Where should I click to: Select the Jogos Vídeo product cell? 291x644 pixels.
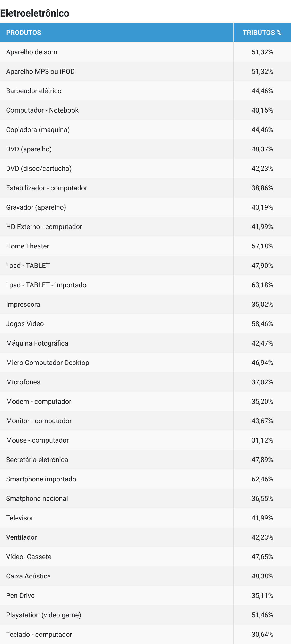pyautogui.click(x=117, y=324)
